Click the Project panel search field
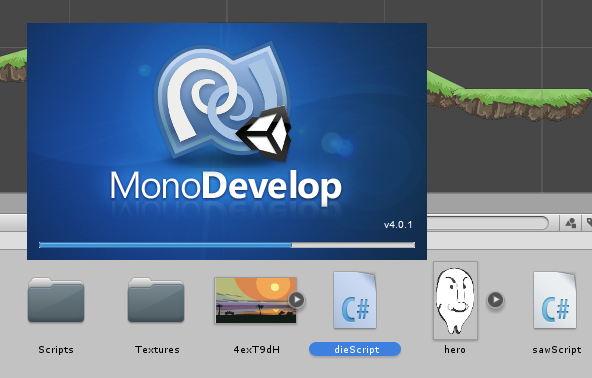This screenshot has width=592, height=378. [487, 223]
